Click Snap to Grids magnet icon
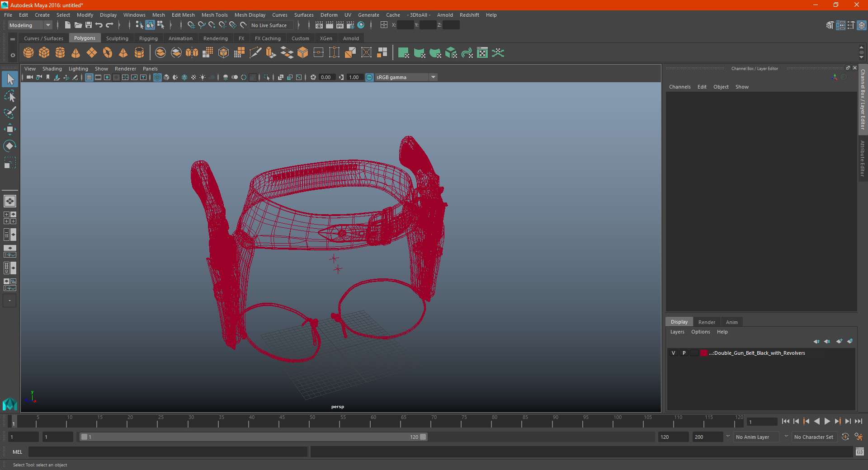The width and height of the screenshot is (868, 470). point(191,25)
